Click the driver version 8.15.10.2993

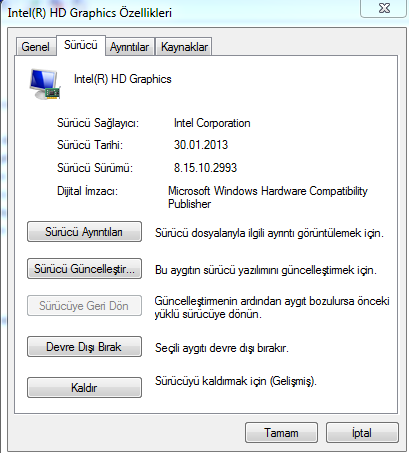pos(205,167)
